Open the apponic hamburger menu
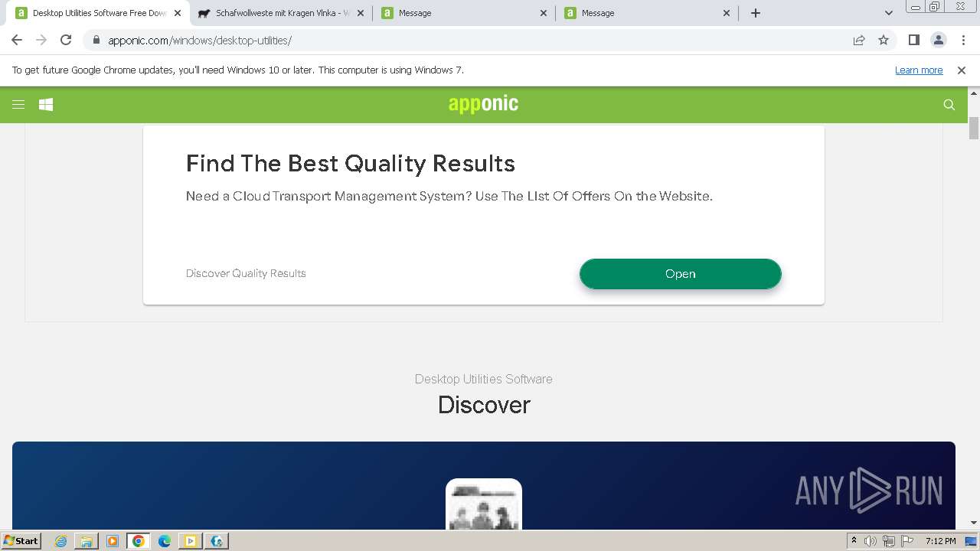This screenshot has width=980, height=551. point(18,105)
